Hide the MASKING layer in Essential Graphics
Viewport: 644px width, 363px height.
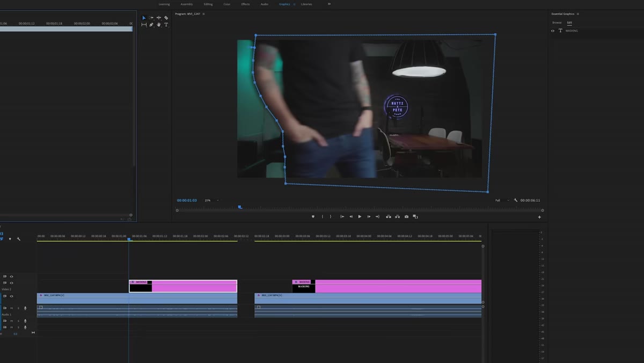pyautogui.click(x=553, y=31)
